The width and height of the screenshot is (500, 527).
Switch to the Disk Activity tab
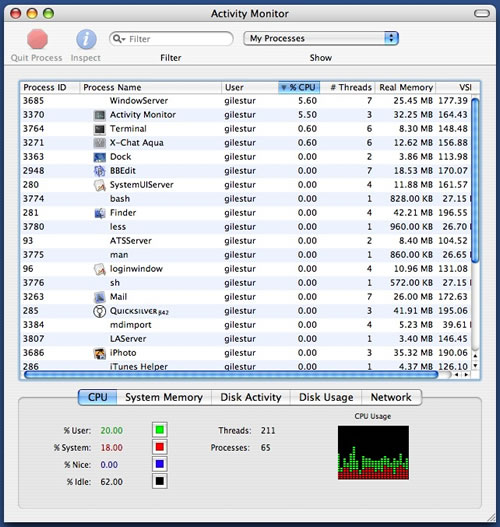[x=251, y=397]
